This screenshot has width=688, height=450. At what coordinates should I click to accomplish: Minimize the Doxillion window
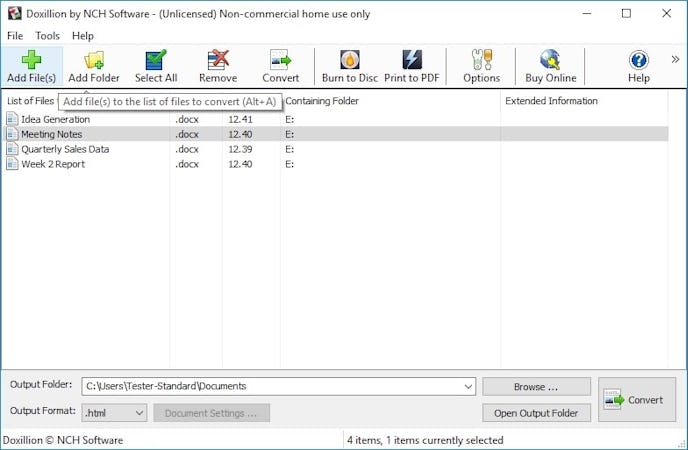point(587,14)
